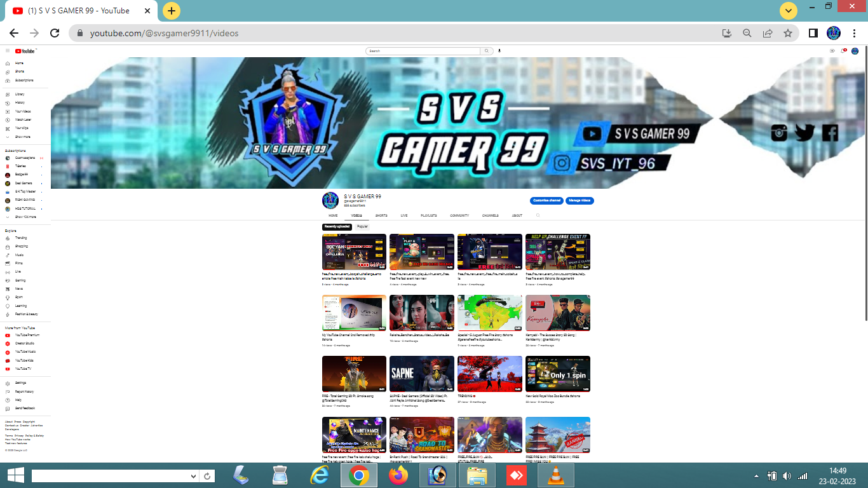Open taskbar address dropdown arrow

[194, 476]
